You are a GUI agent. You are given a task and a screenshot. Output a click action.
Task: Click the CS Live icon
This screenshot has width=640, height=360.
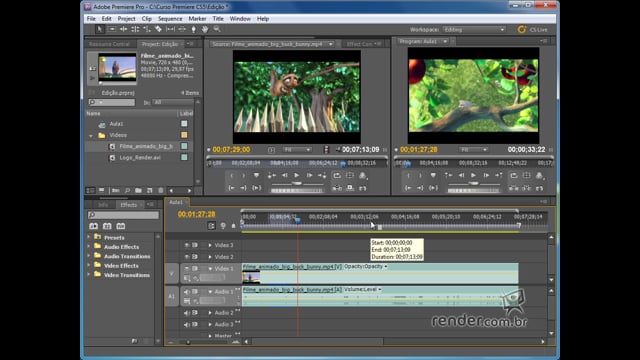[x=522, y=29]
